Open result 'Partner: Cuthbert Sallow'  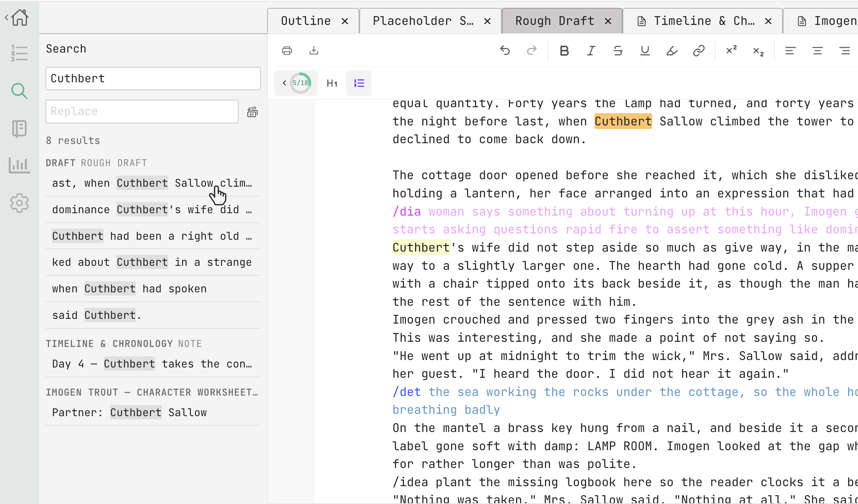click(153, 413)
